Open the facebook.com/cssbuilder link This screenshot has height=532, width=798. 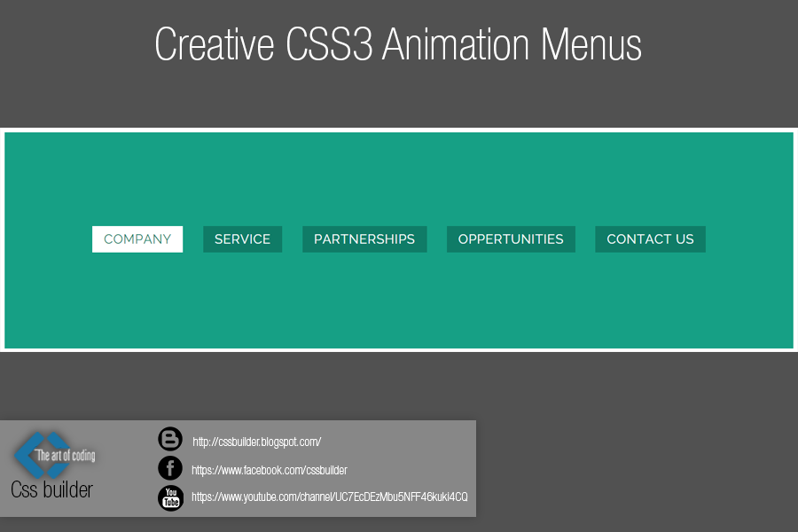click(270, 470)
